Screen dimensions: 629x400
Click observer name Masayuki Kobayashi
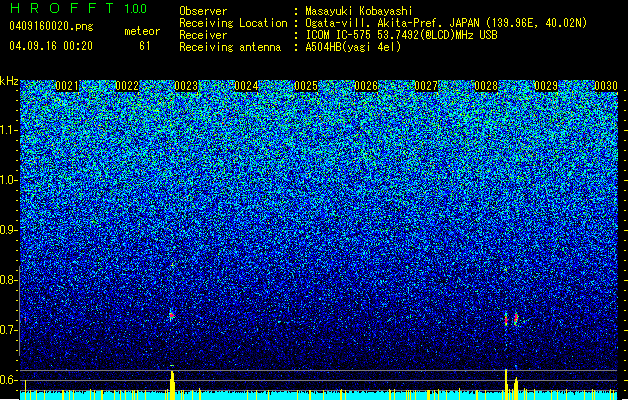click(359, 11)
